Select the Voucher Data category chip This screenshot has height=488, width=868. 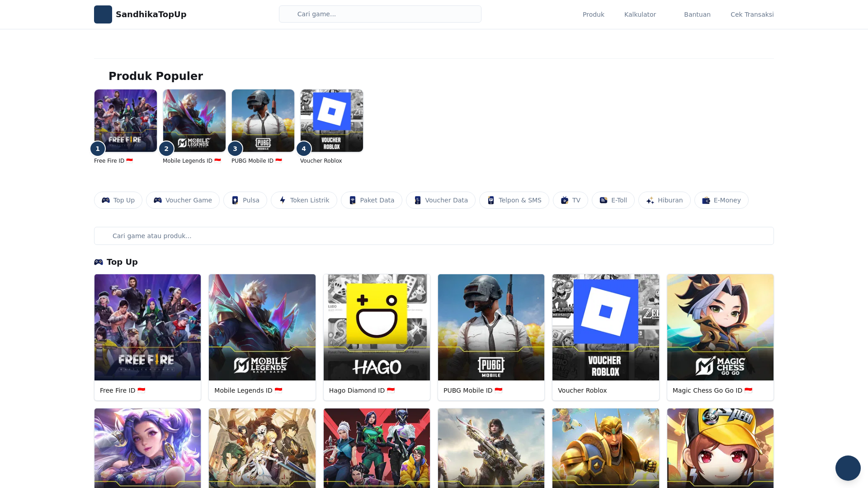click(x=441, y=200)
